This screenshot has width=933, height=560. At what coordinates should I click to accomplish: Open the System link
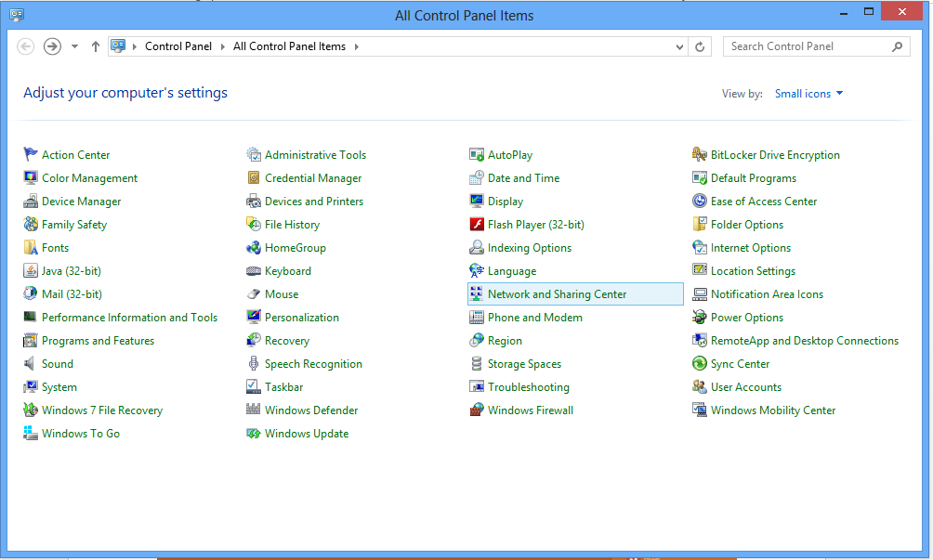coord(59,387)
